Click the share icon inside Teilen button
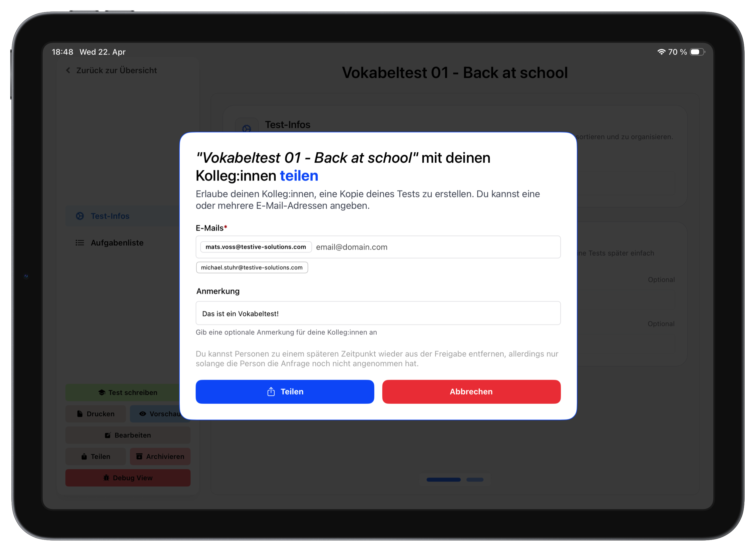756x552 pixels. 271,391
